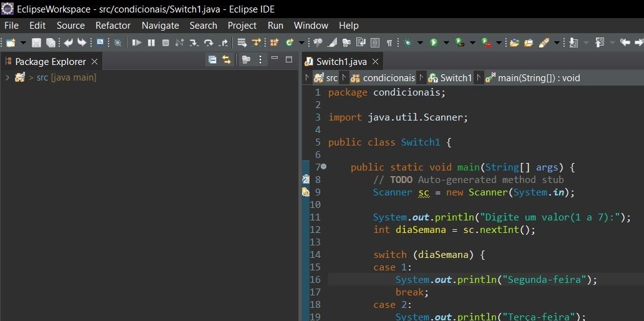The height and width of the screenshot is (321, 644).
Task: Open the Run configurations dropdown arrow
Action: [446, 42]
